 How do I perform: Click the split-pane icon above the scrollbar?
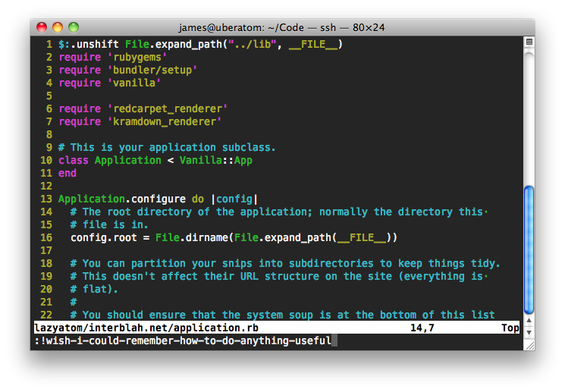pyautogui.click(x=529, y=42)
